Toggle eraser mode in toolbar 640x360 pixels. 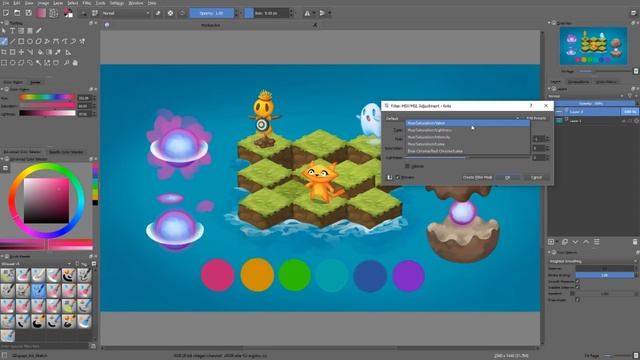158,13
